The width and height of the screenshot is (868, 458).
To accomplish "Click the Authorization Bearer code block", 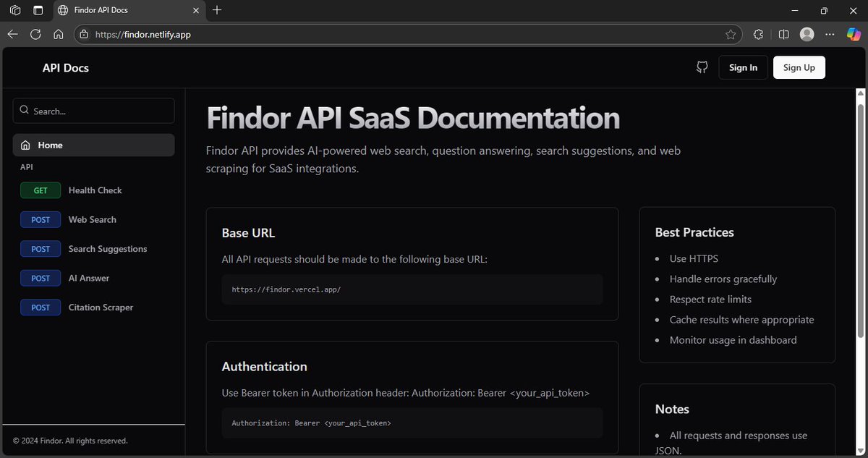I will tap(412, 423).
